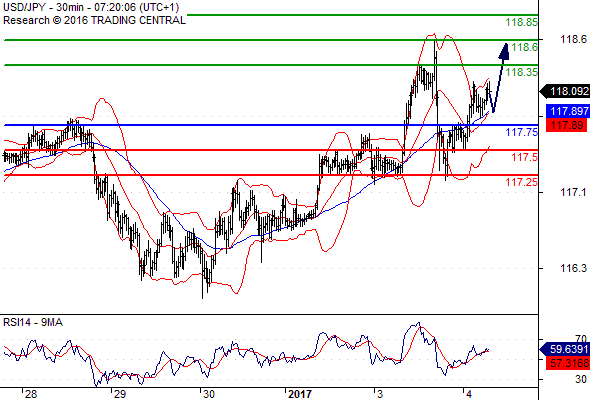
Task: Click the black 118.092 current price tag
Action: [x=564, y=91]
